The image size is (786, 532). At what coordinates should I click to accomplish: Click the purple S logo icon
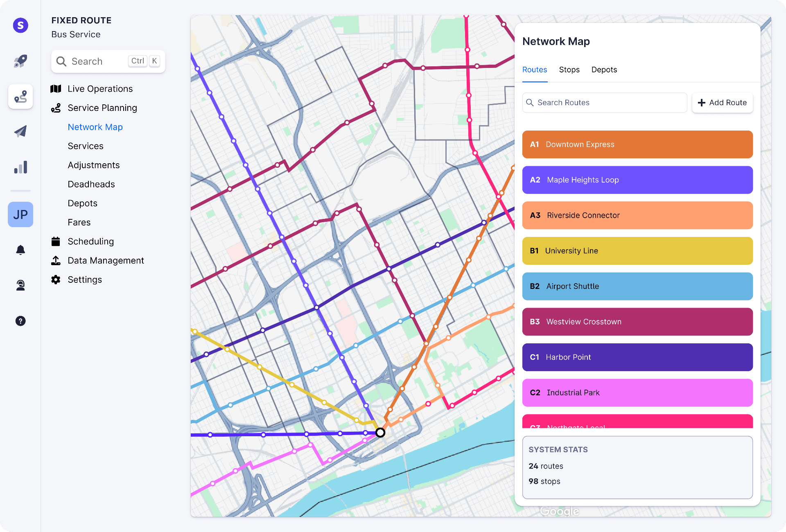[20, 25]
